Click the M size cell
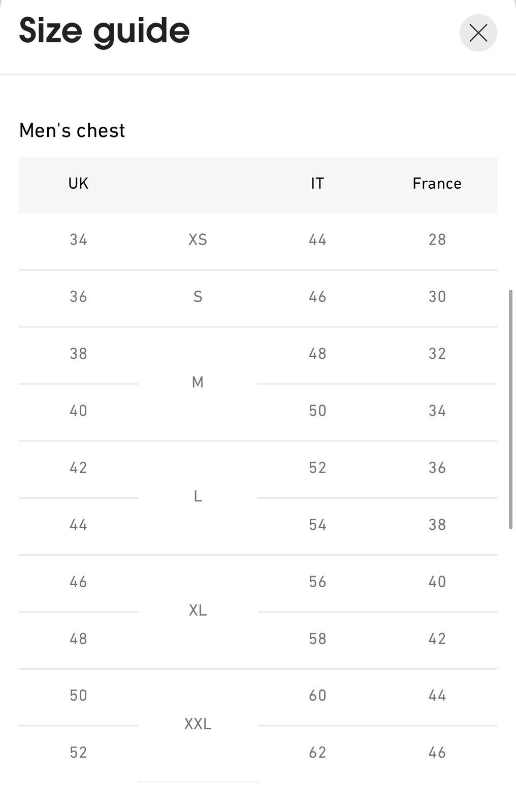This screenshot has height=812, width=516. pos(198,382)
